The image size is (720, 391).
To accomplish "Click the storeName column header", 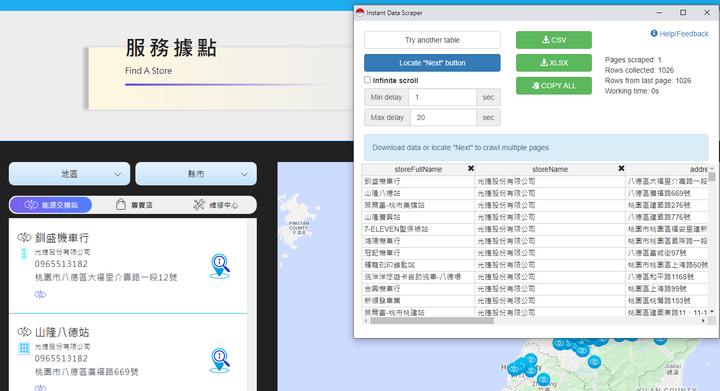I will coord(550,169).
